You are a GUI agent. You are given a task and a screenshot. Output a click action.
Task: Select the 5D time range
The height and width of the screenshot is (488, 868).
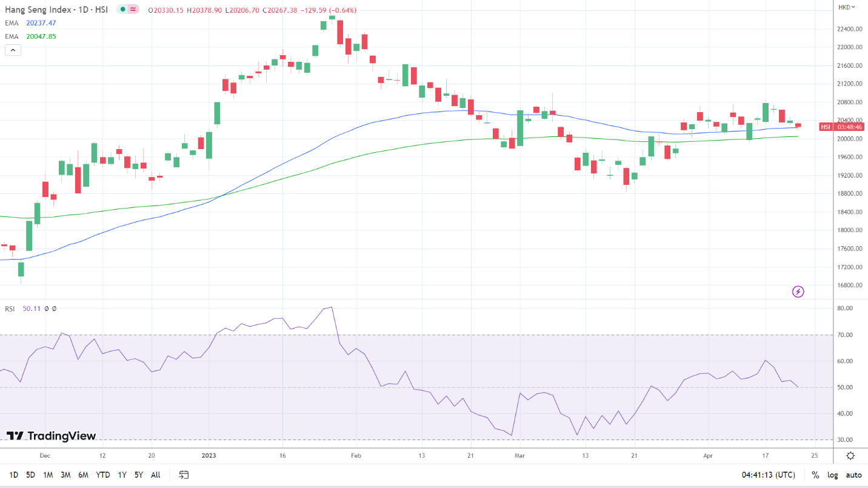tap(30, 475)
